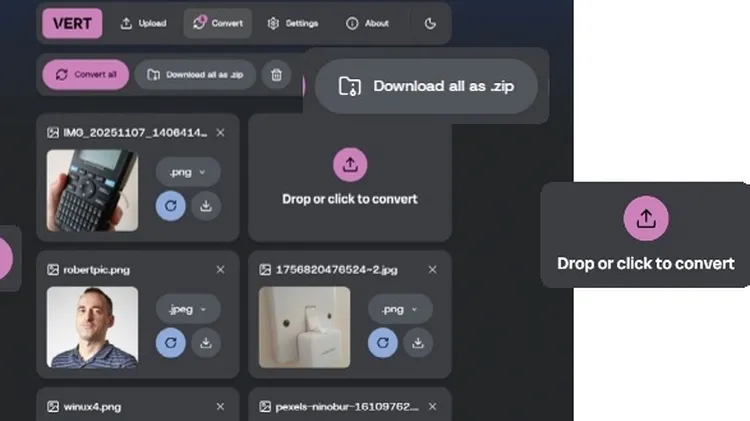Click the trash icon to delete all files
Viewport: 750px width, 421px height.
277,74
